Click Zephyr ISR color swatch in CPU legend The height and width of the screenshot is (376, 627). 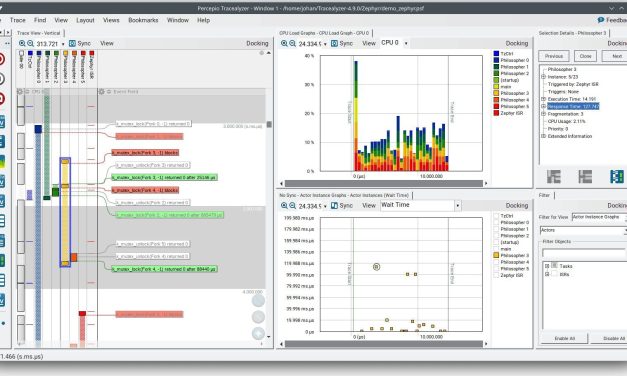click(x=496, y=113)
